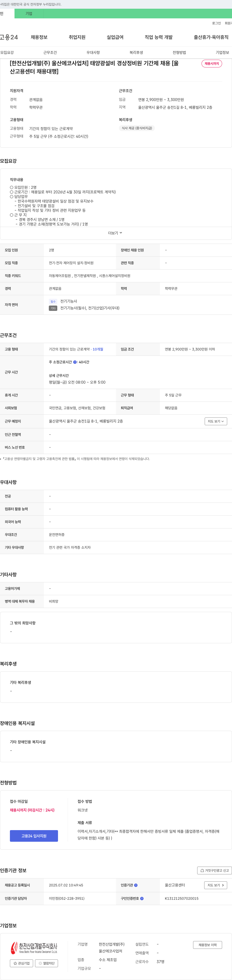Click the 회원가입 link at top right
Screen dimensions: 232x980
point(228,23)
